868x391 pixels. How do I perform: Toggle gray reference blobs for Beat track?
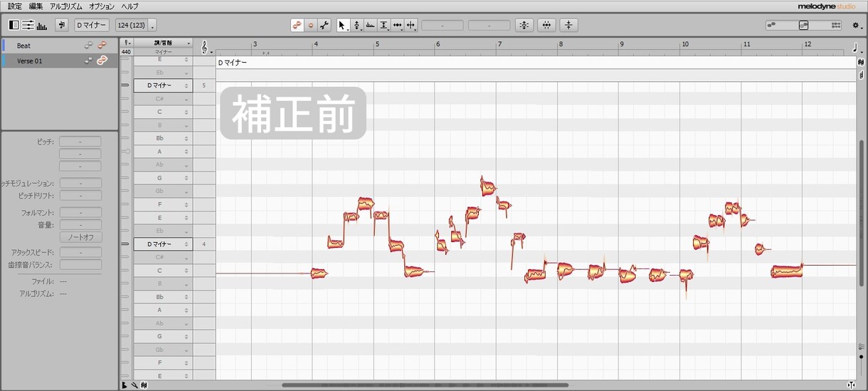pos(89,46)
